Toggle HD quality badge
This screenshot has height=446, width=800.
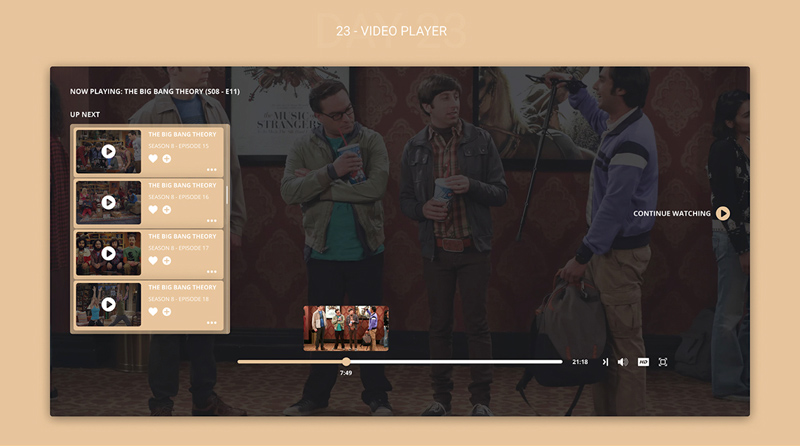tap(643, 362)
